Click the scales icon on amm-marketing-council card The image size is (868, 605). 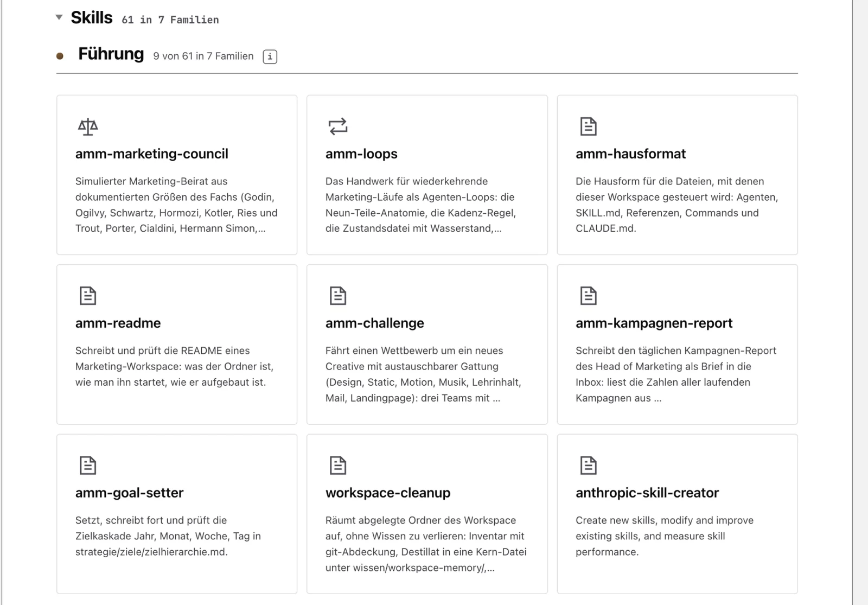point(88,126)
